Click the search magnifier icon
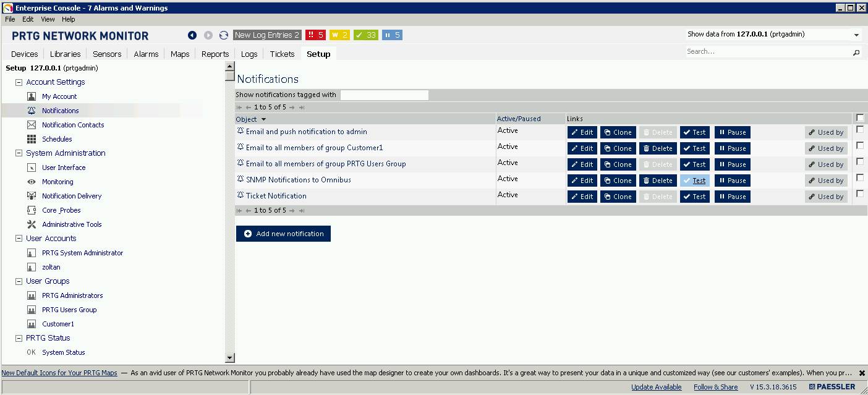 [x=856, y=53]
